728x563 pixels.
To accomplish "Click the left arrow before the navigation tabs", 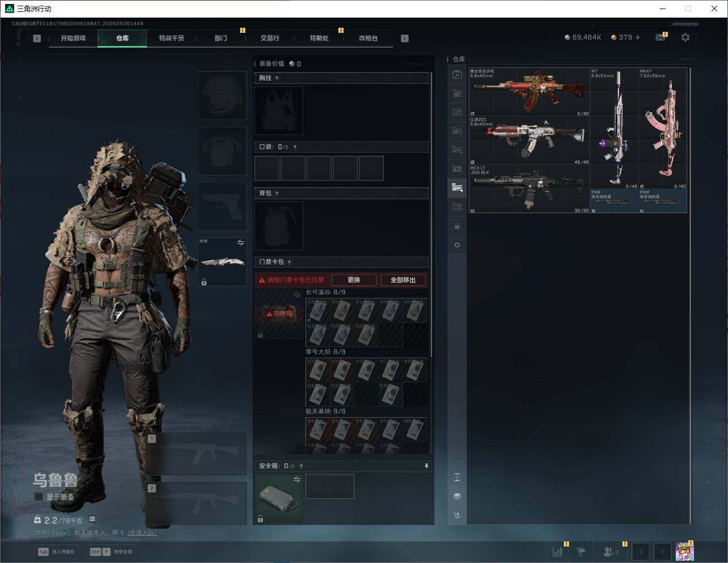I will pyautogui.click(x=37, y=39).
